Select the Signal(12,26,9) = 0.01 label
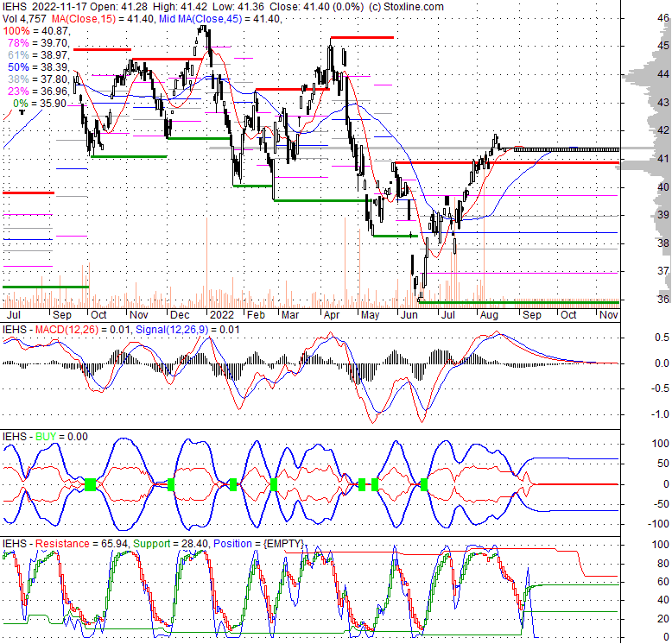This screenshot has height=644, width=672. [x=187, y=330]
